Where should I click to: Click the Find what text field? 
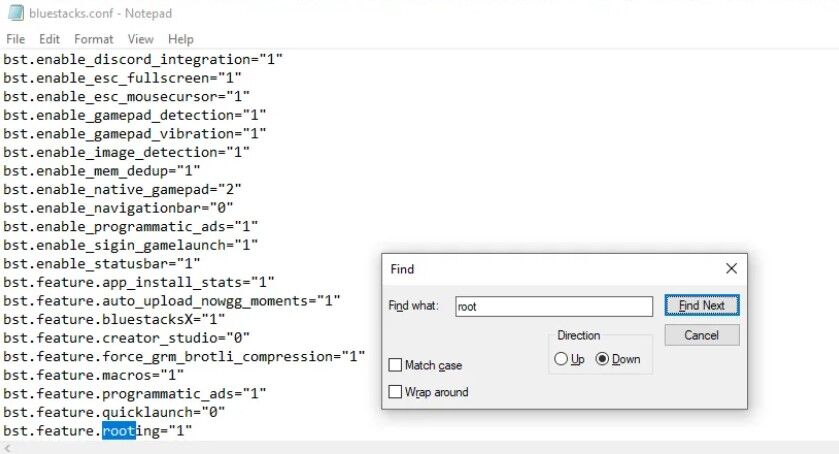(553, 307)
